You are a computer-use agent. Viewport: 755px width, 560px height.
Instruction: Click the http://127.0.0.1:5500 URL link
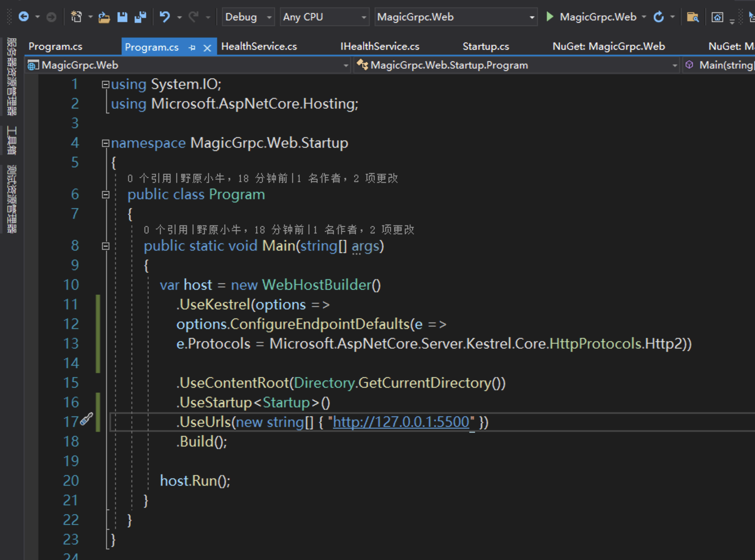click(x=402, y=422)
